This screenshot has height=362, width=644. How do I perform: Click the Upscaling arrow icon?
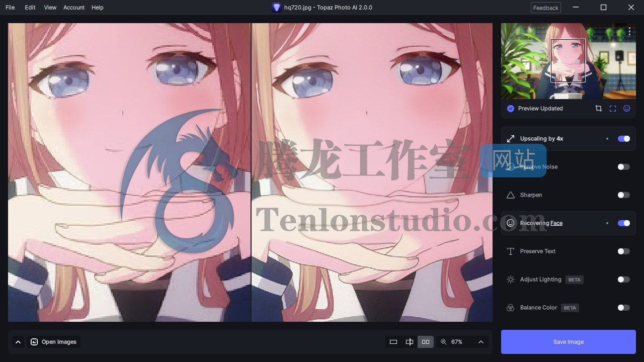(x=511, y=139)
